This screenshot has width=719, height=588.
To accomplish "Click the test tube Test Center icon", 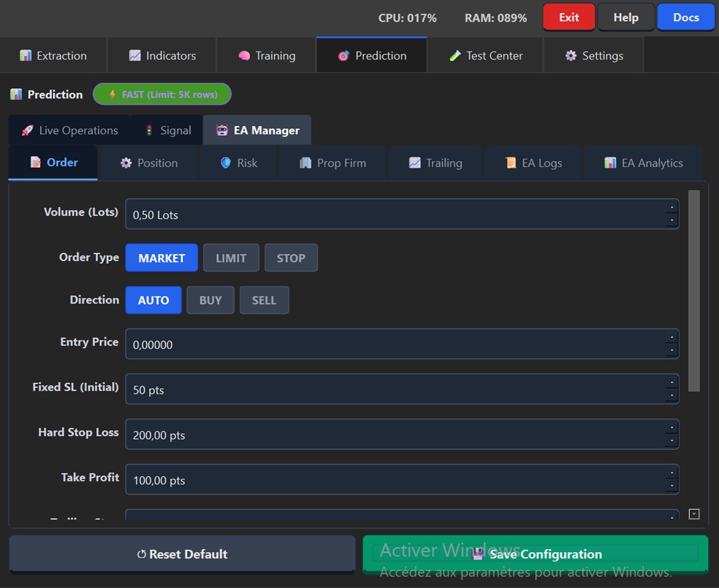I will point(455,56).
